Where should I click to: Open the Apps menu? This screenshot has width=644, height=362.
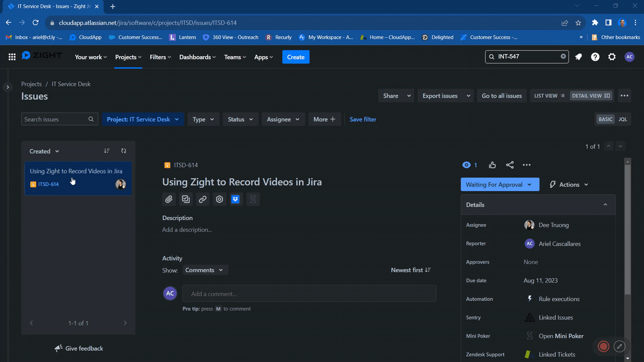pyautogui.click(x=264, y=57)
